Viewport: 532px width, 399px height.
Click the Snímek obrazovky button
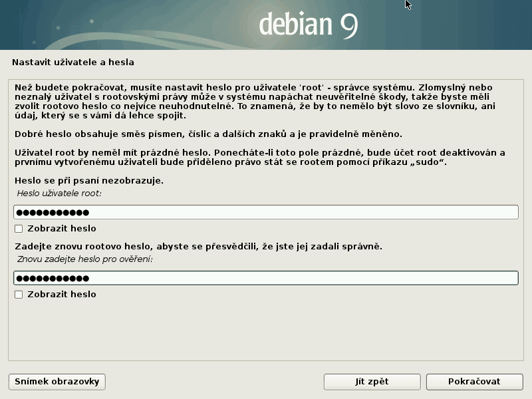point(57,382)
